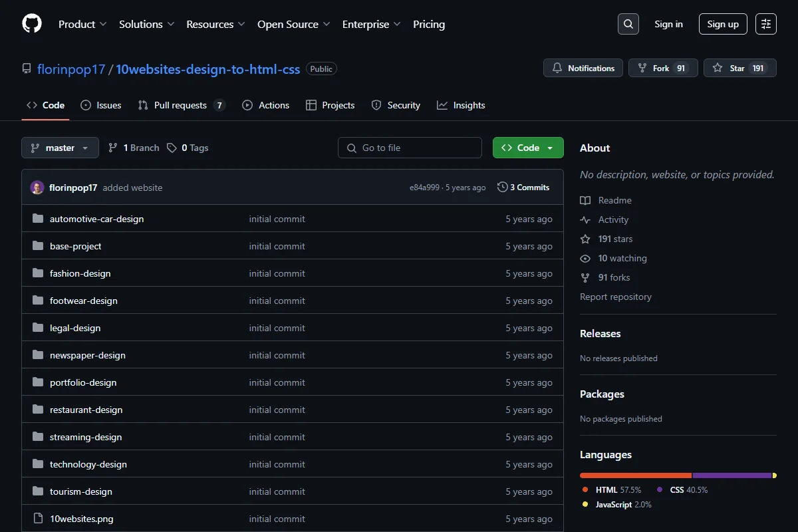This screenshot has height=532, width=798.
Task: Click the Sign up button
Action: point(723,24)
